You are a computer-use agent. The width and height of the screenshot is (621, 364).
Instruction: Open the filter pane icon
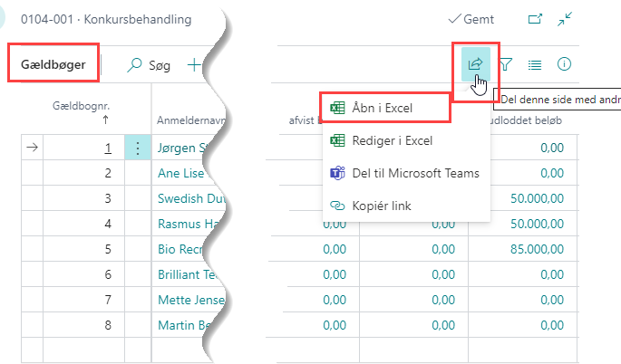(x=507, y=64)
